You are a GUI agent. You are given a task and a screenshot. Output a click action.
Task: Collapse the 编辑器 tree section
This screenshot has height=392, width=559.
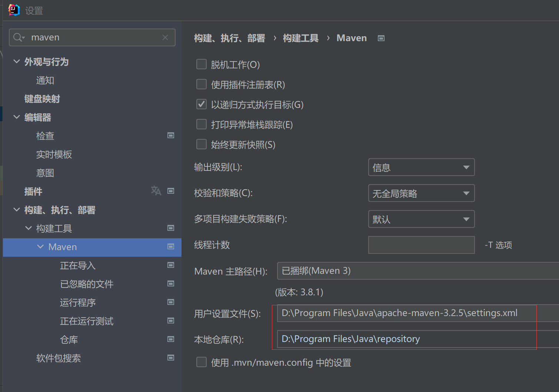(x=17, y=117)
